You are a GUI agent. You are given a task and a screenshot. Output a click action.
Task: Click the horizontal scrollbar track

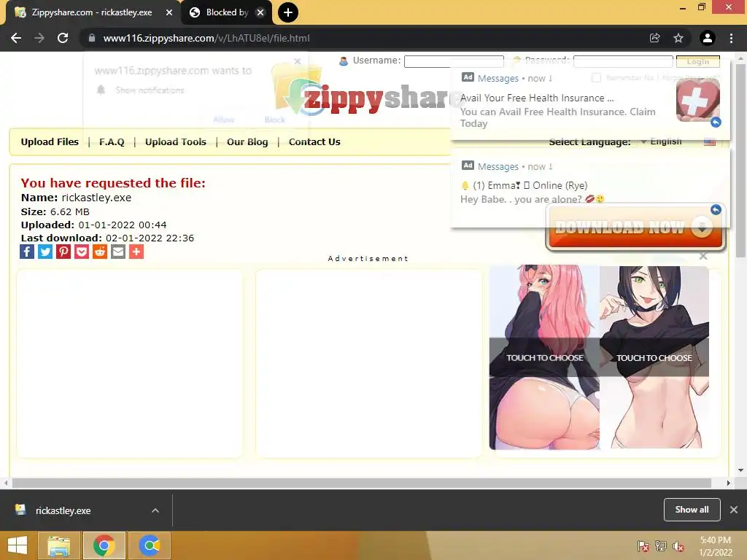362,483
